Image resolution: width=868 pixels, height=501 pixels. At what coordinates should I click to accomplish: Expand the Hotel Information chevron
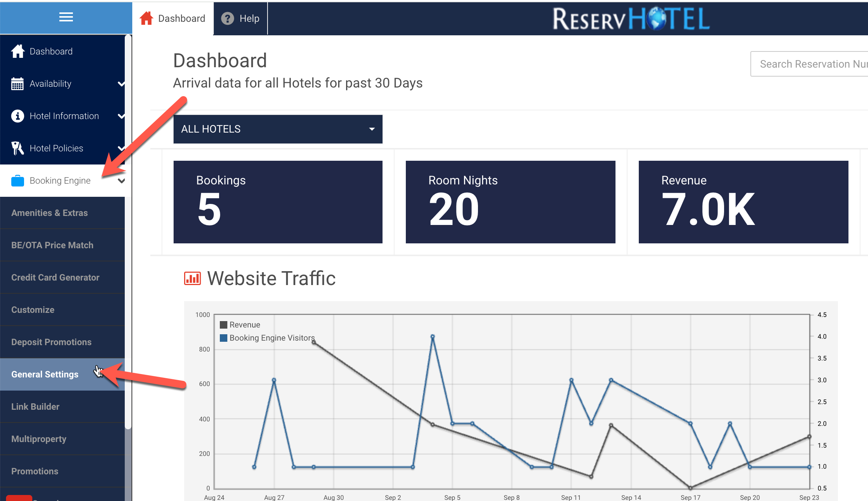pos(121,116)
